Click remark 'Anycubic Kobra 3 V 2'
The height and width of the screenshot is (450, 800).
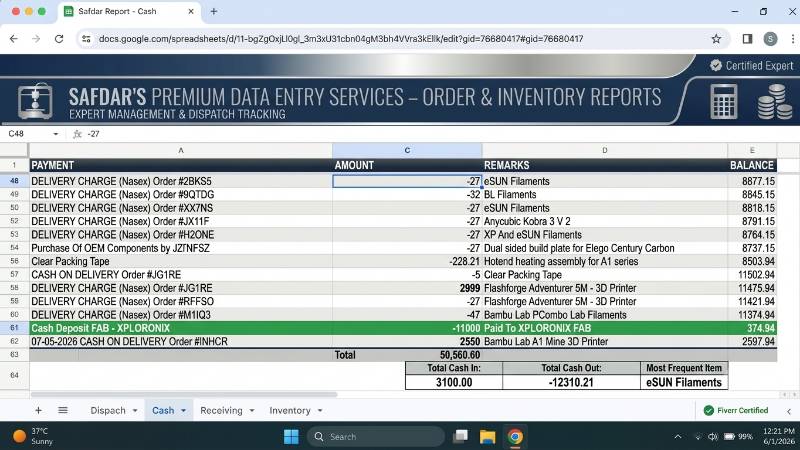[x=605, y=221]
